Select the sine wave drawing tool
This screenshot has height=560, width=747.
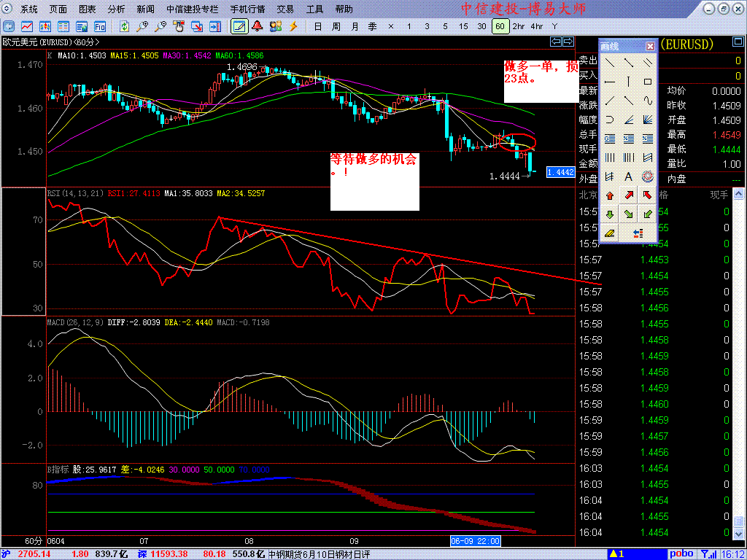(x=648, y=101)
